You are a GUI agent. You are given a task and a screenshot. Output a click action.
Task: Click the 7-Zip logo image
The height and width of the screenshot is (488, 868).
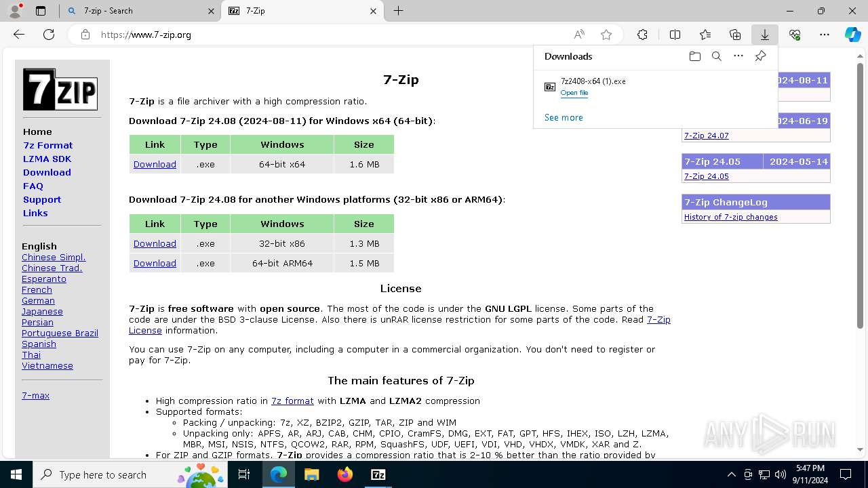pyautogui.click(x=60, y=89)
